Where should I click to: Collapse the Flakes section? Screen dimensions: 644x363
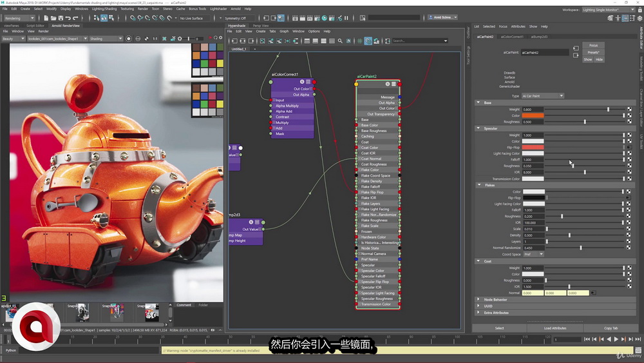click(479, 185)
